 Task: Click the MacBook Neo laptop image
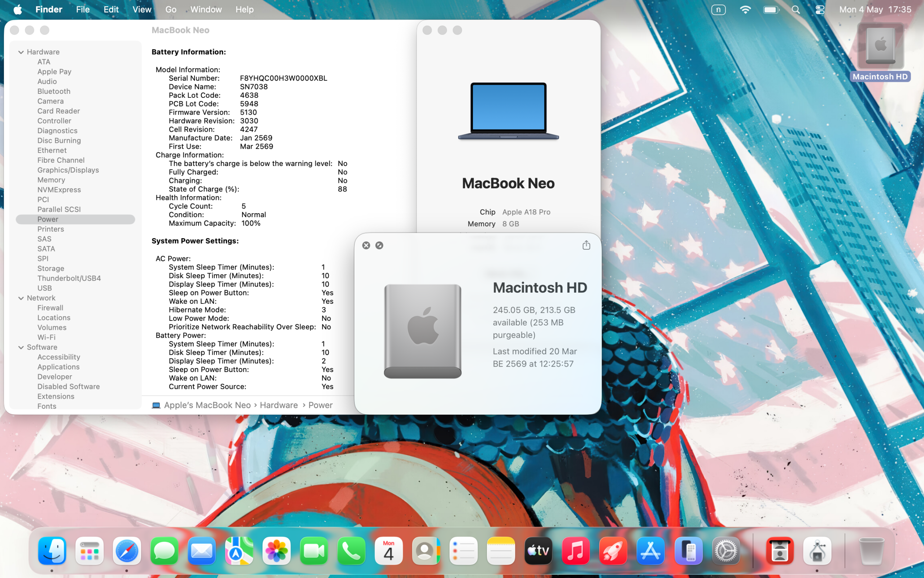click(x=508, y=111)
